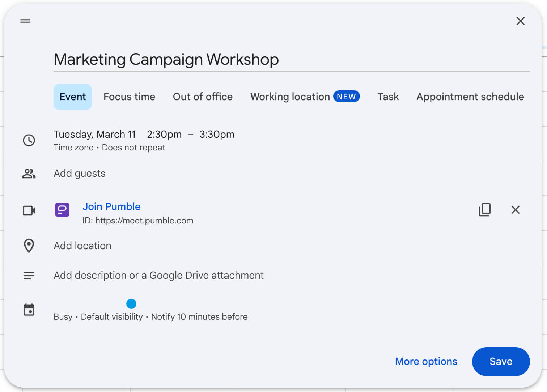Open the Tuesday, March 11 date picker
547x392 pixels.
coord(94,134)
